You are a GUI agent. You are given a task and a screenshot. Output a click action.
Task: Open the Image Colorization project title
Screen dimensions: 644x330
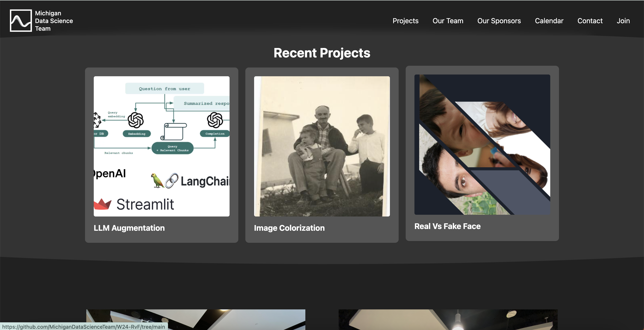click(x=289, y=228)
